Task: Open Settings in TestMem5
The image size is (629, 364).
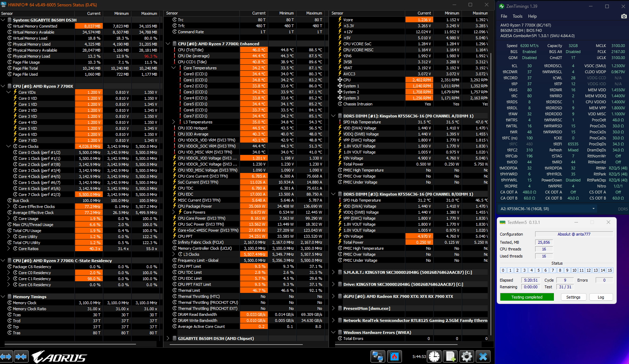Action: click(573, 297)
